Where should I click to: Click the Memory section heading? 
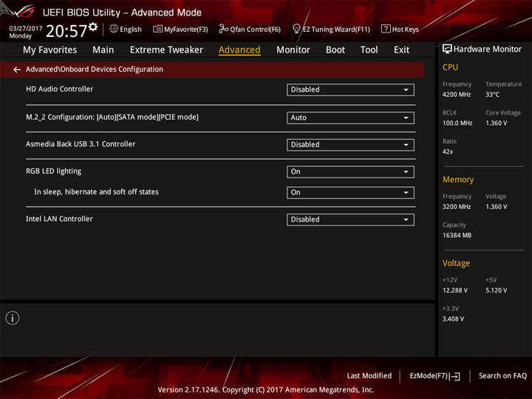tap(458, 180)
